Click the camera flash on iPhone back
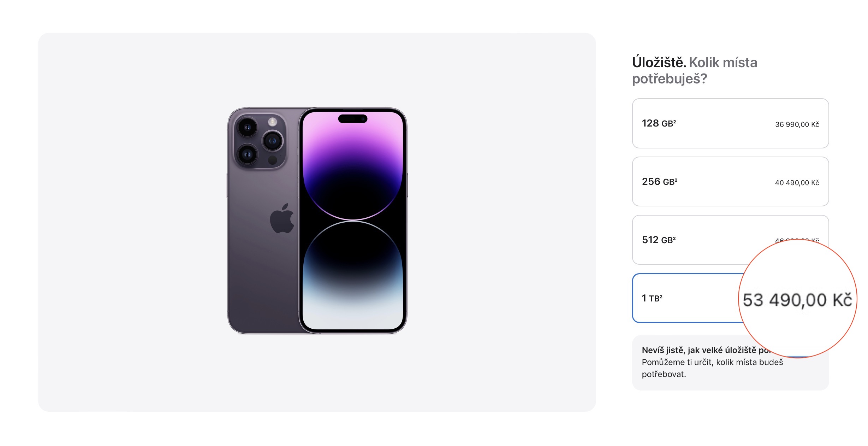This screenshot has width=868, height=446. (x=272, y=122)
